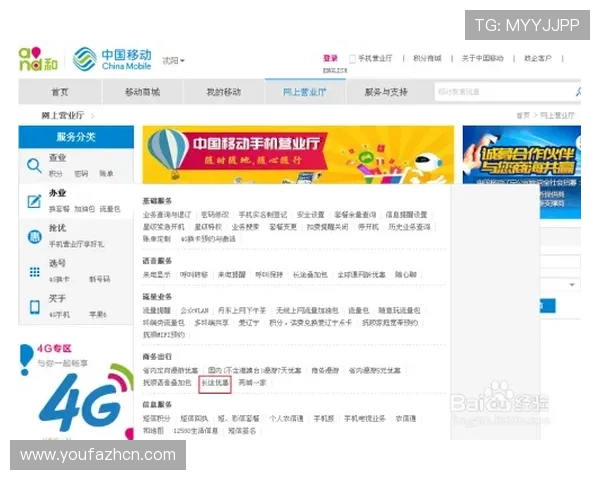
Task: Open 两城一家 link
Action: tap(252, 383)
